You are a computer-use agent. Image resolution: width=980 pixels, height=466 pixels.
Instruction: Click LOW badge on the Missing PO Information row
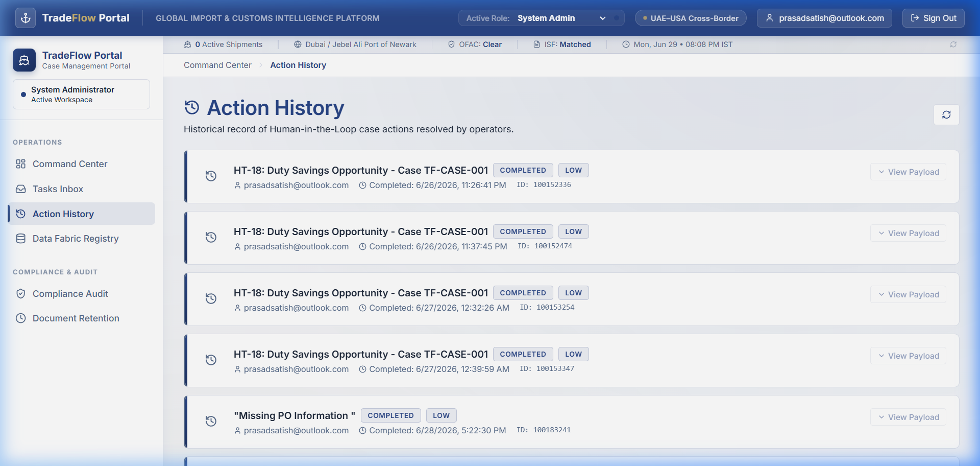point(441,415)
